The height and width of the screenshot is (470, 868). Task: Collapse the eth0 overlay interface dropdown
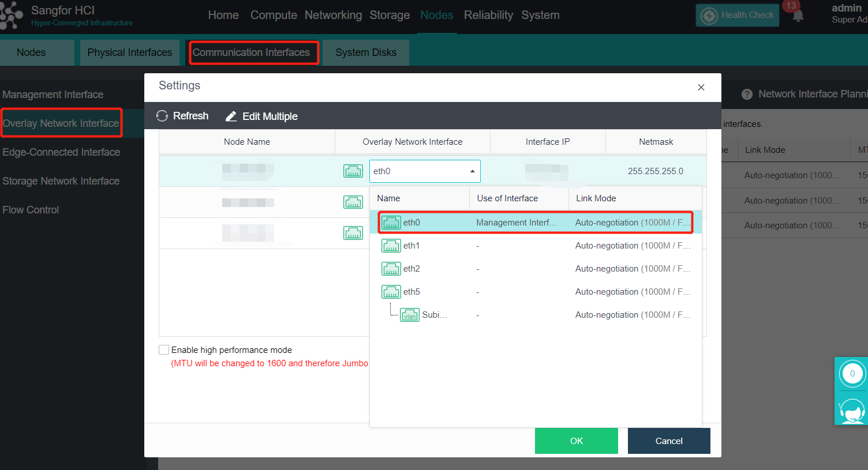[x=472, y=171]
